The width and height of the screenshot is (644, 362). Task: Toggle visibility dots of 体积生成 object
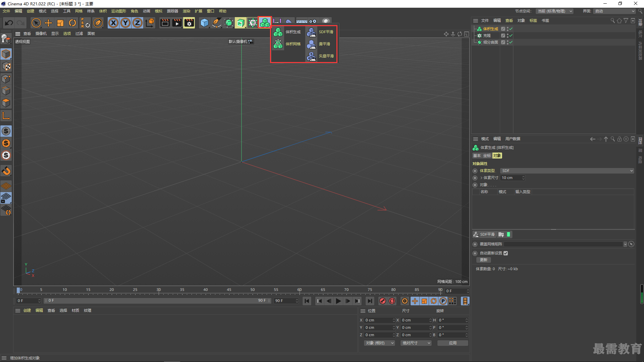pos(507,29)
